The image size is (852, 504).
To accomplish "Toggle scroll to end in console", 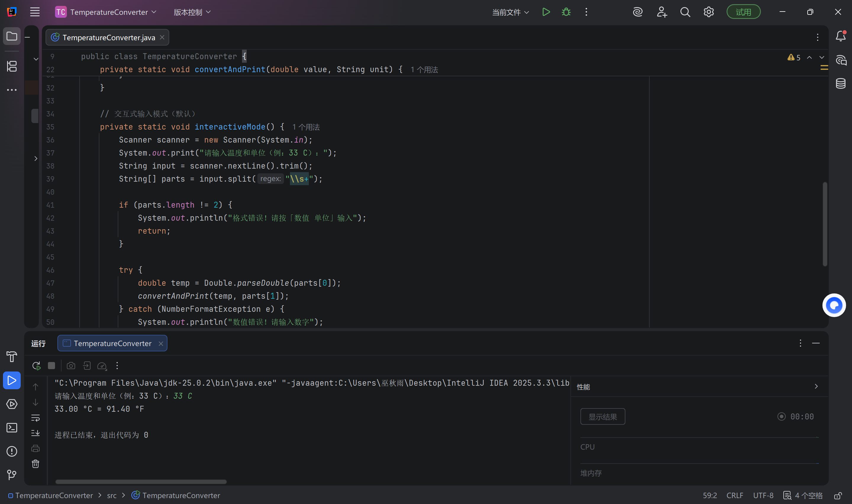I will 35,433.
